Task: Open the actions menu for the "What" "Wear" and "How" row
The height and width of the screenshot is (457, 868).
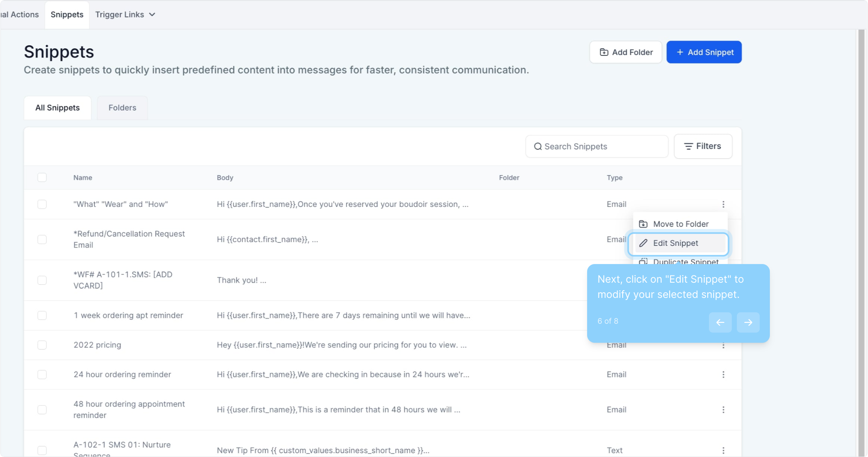Action: pyautogui.click(x=723, y=204)
